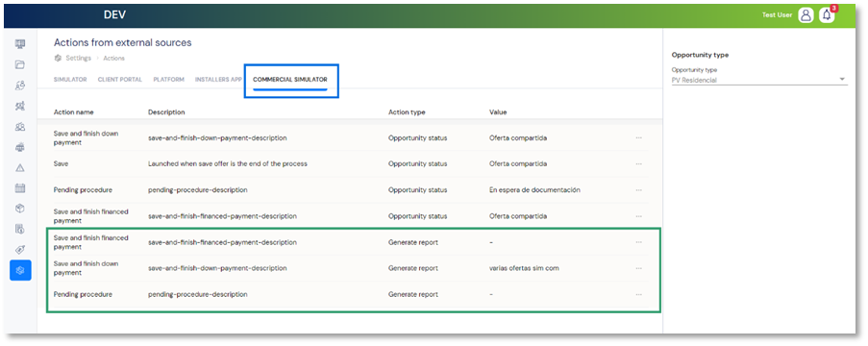Open the dashboard monitor icon in sidebar
Screen dimensions: 868x346
pyautogui.click(x=20, y=44)
